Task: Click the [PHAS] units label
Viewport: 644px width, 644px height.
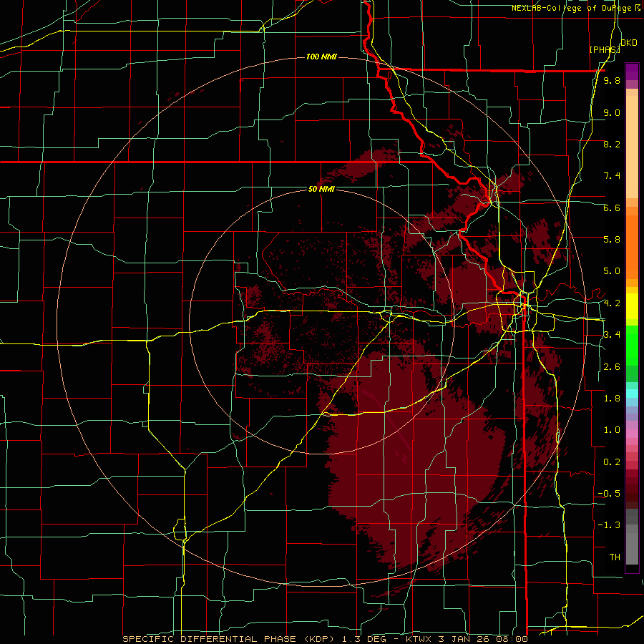Action: (605, 49)
